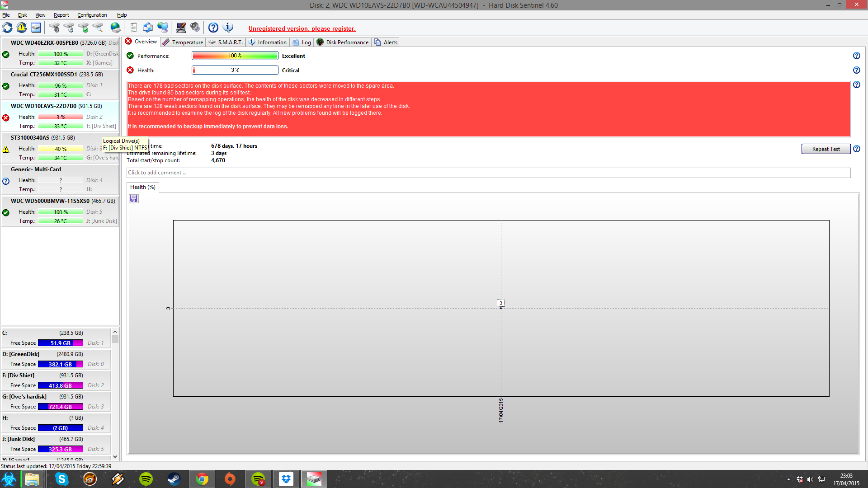
Task: Select the Overview tab
Action: click(141, 42)
